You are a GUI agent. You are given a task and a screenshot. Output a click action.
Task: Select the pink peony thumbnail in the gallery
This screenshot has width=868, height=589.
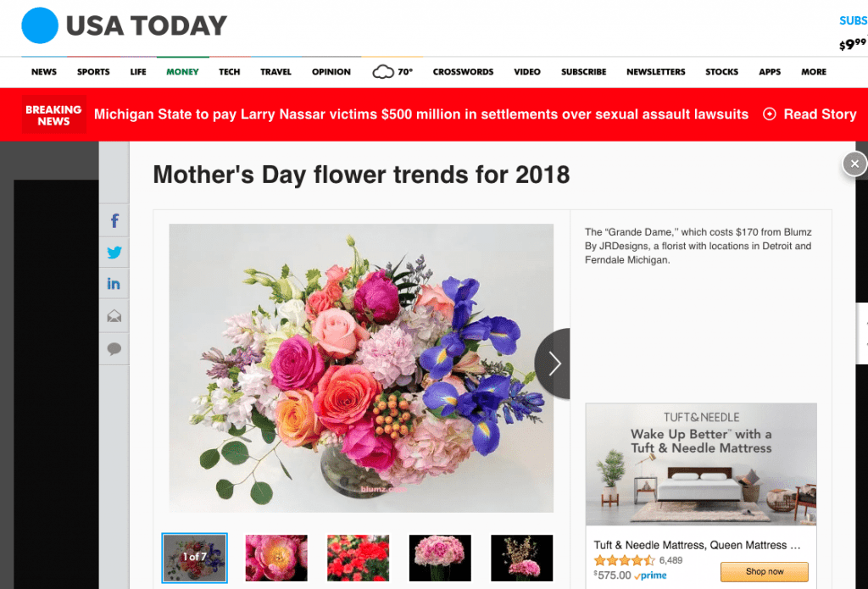tap(276, 558)
